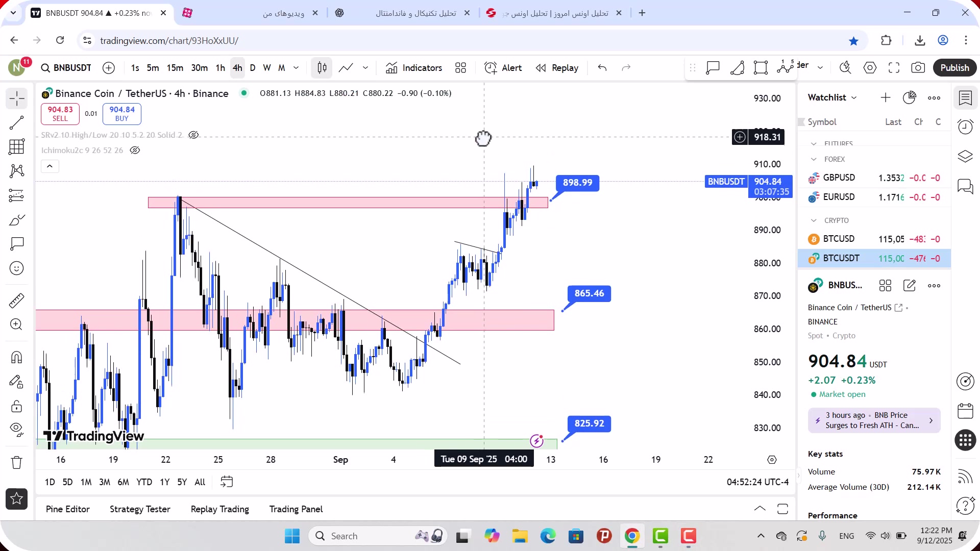Screen dimensions: 980x551
Task: Click the Windows Start button
Action: click(x=292, y=536)
